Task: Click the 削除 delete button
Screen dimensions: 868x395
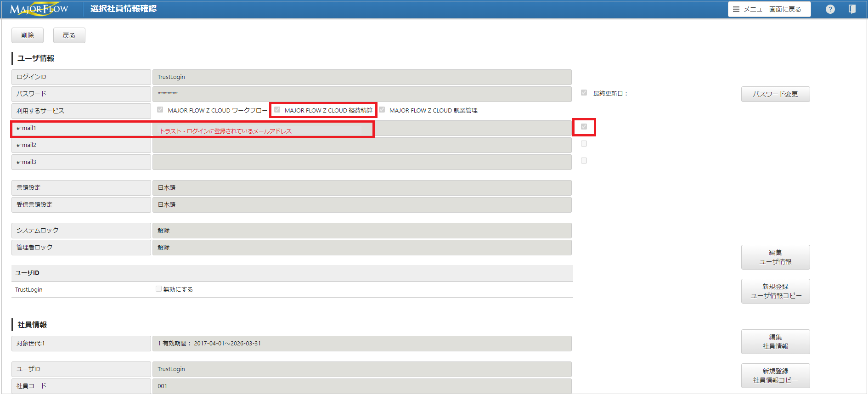Action: [x=28, y=35]
